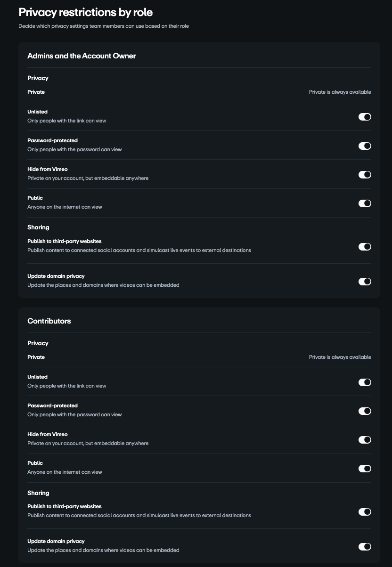Click Private is always available under Contributors
This screenshot has width=392, height=567.
[340, 357]
